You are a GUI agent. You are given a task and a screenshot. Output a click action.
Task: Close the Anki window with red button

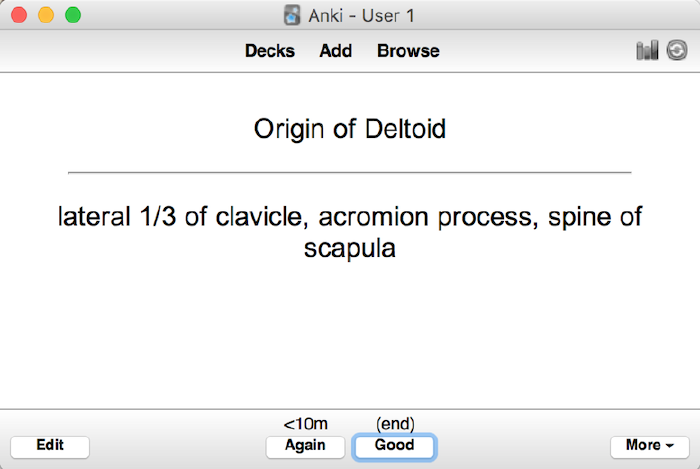coord(19,15)
